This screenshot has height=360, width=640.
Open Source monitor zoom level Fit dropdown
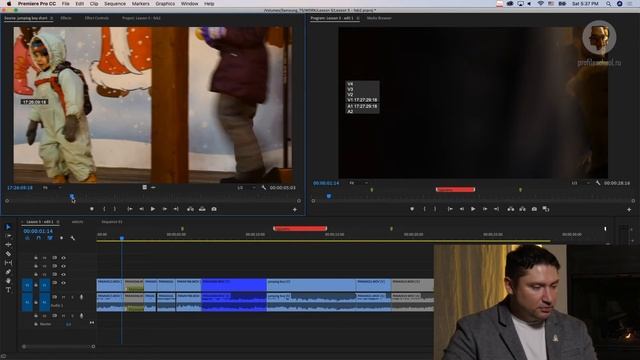(x=51, y=188)
